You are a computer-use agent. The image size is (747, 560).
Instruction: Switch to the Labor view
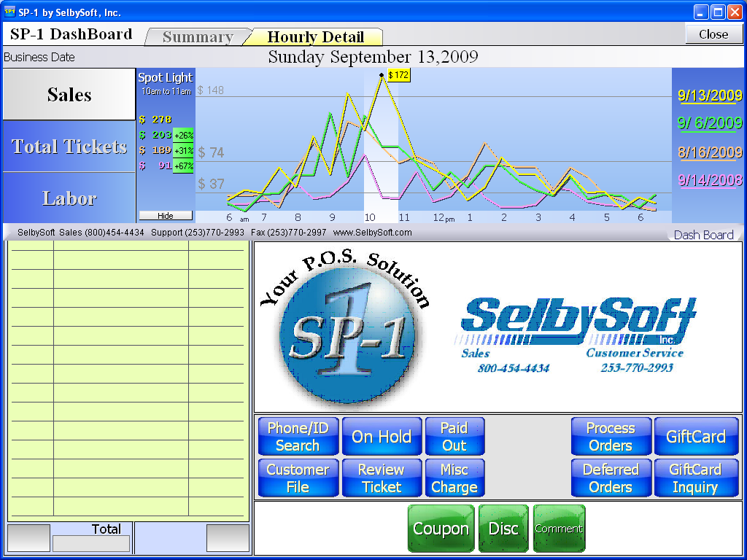tap(69, 198)
